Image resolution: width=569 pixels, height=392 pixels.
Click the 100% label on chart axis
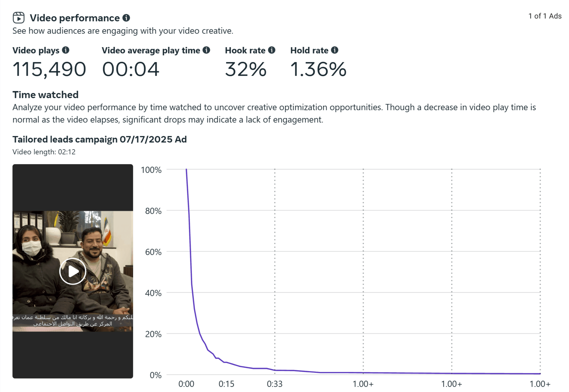pyautogui.click(x=151, y=170)
